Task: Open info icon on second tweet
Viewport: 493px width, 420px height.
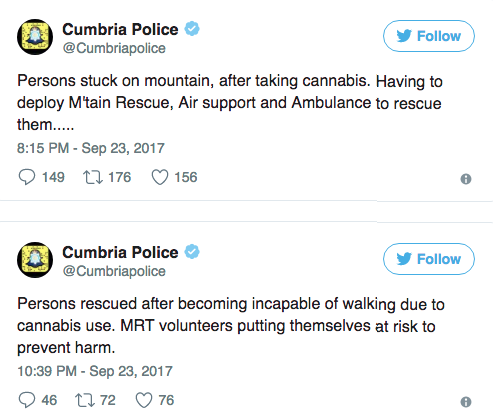Action: point(466,402)
